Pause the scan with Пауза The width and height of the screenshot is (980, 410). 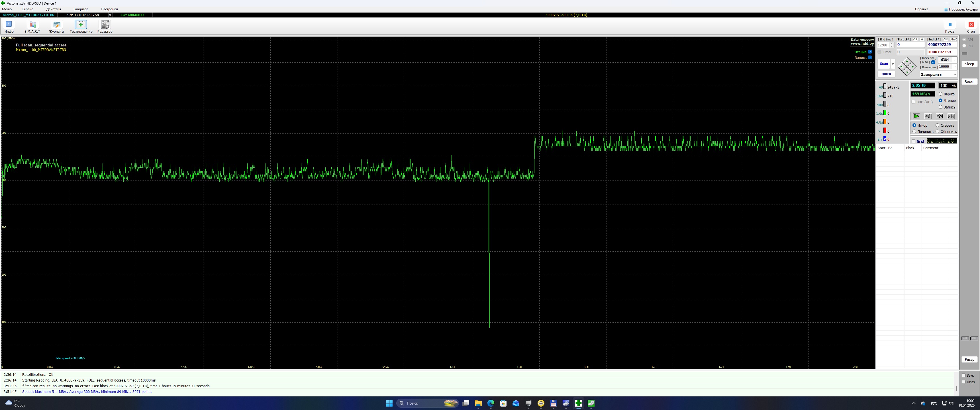click(x=950, y=27)
